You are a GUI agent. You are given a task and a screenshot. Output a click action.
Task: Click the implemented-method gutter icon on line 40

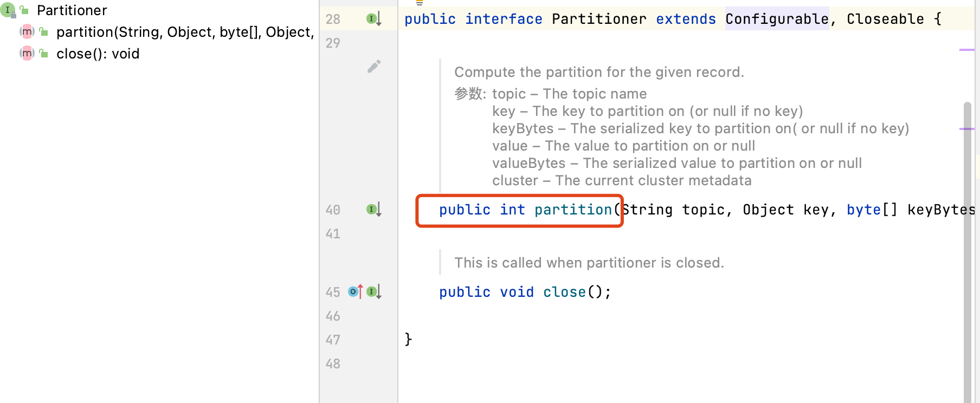point(373,210)
